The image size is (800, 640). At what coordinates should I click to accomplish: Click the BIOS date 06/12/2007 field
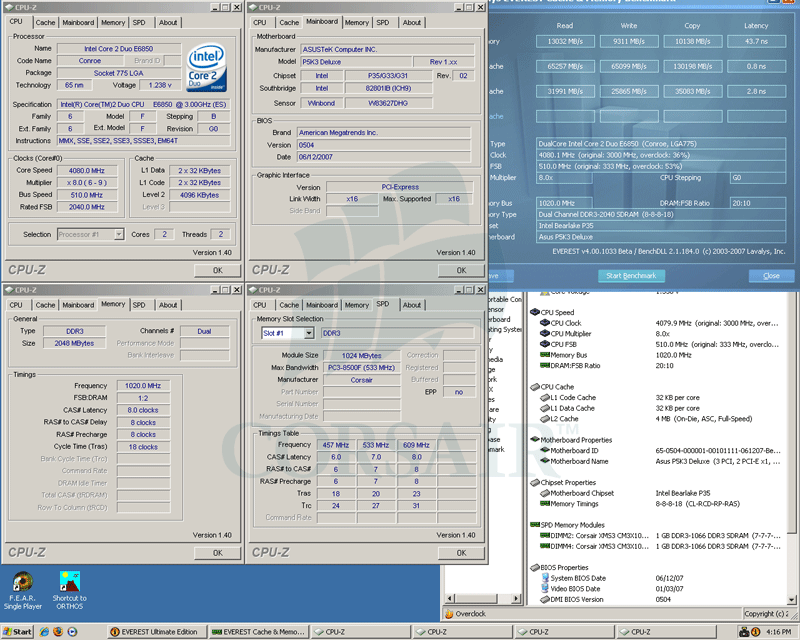(384, 157)
